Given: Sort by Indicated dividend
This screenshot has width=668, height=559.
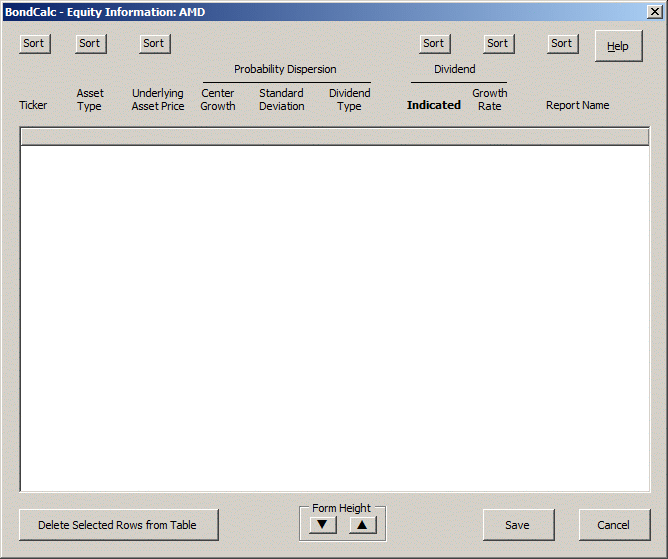Looking at the screenshot, I should 434,43.
